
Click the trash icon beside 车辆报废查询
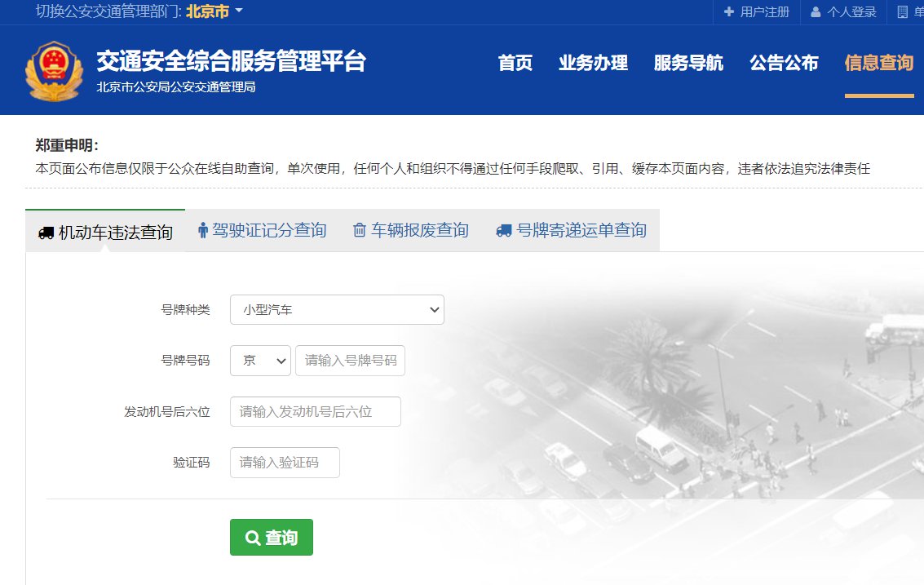[360, 231]
